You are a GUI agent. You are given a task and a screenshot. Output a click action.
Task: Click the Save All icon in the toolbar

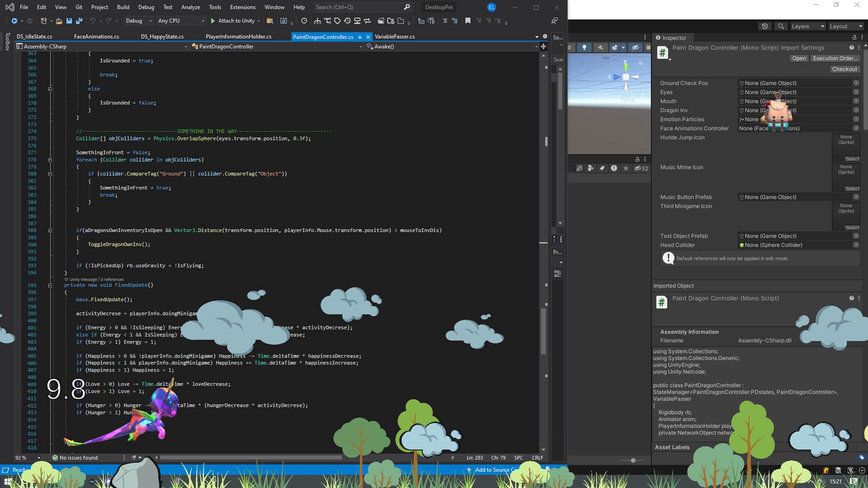coord(80,21)
